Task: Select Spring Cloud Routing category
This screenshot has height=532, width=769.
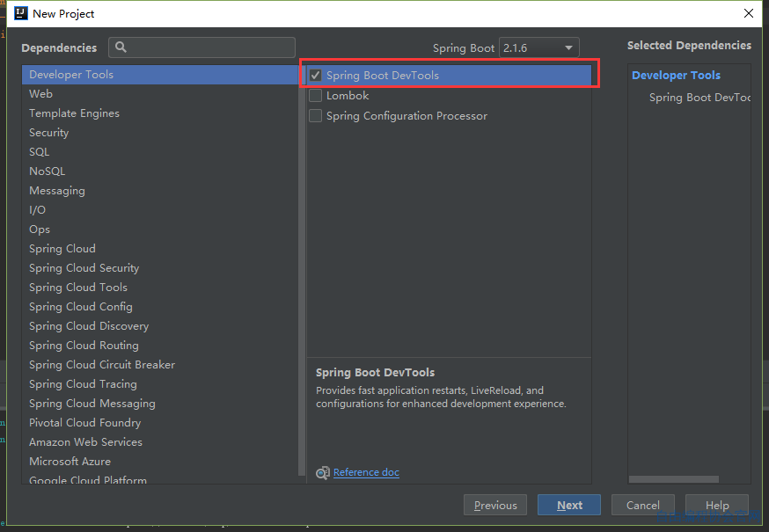Action: pyautogui.click(x=160, y=346)
